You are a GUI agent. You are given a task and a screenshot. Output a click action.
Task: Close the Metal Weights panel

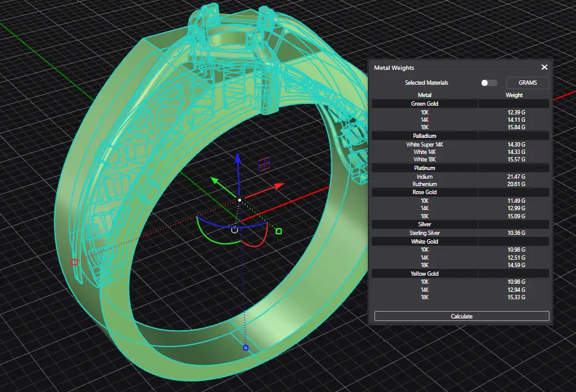[x=544, y=67]
